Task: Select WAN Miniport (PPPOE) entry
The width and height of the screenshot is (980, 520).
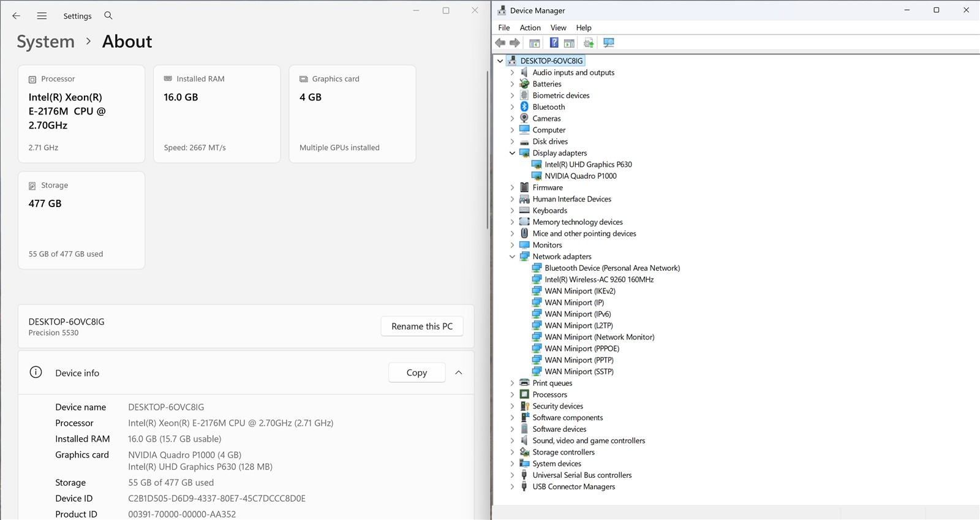Action: click(x=582, y=349)
